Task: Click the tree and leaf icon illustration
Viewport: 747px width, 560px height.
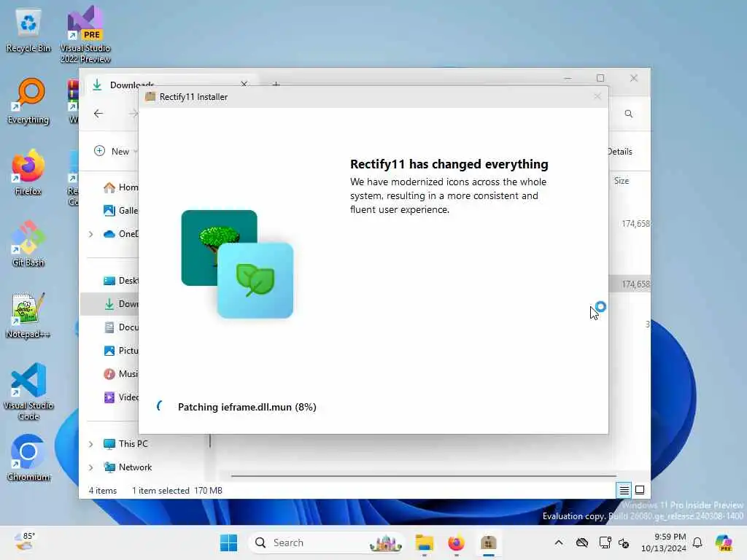Action: tap(237, 264)
